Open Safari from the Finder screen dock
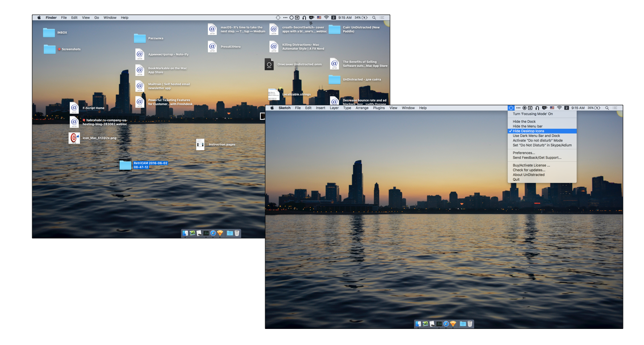 pyautogui.click(x=213, y=233)
